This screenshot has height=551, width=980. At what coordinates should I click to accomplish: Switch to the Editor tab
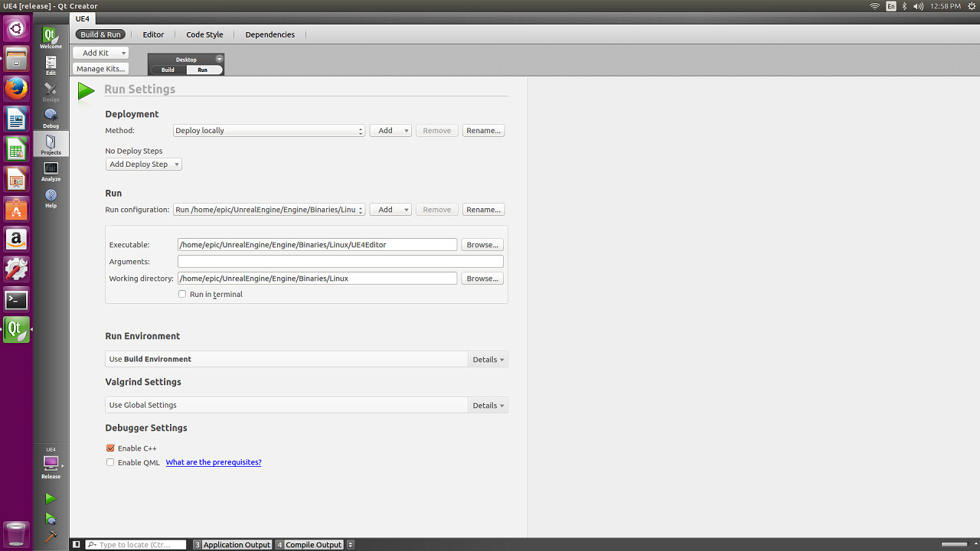(x=153, y=34)
